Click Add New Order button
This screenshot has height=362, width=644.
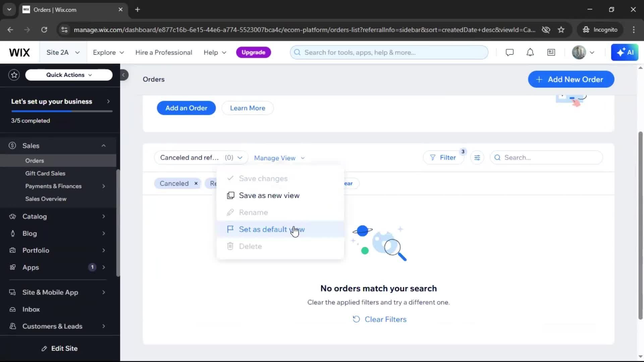tap(571, 79)
